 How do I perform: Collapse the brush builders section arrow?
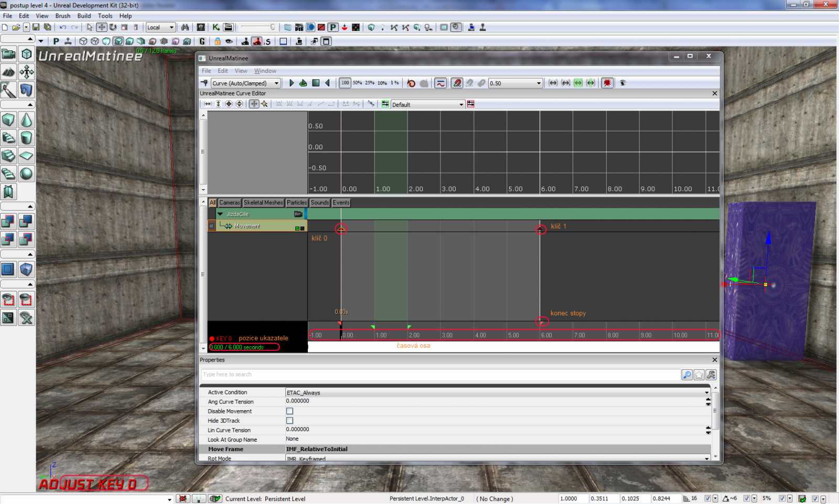pyautogui.click(x=30, y=105)
